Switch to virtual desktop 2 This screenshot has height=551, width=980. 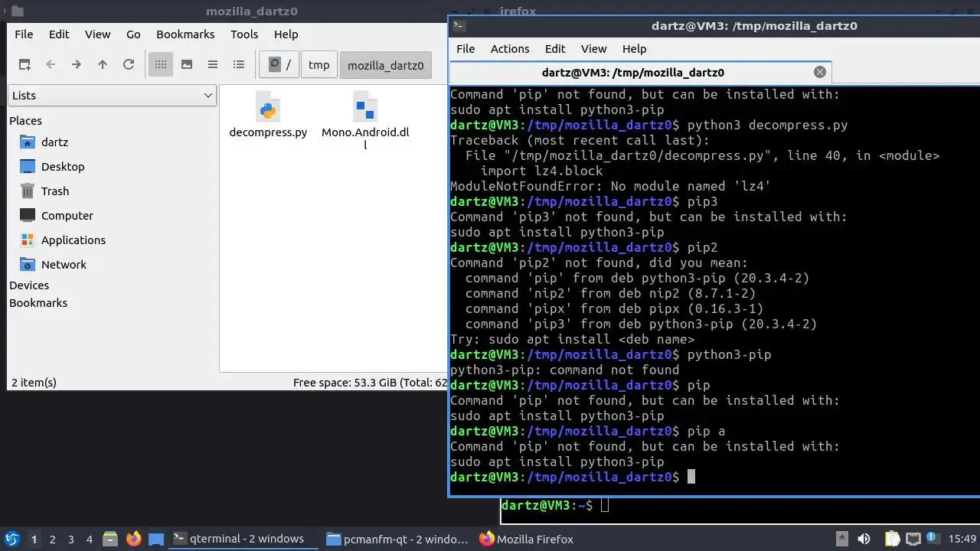point(52,539)
